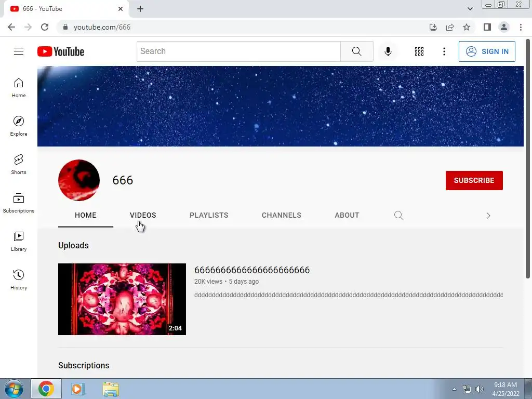The width and height of the screenshot is (532, 399).
Task: Show more channel tabs chevron
Action: coord(488,216)
